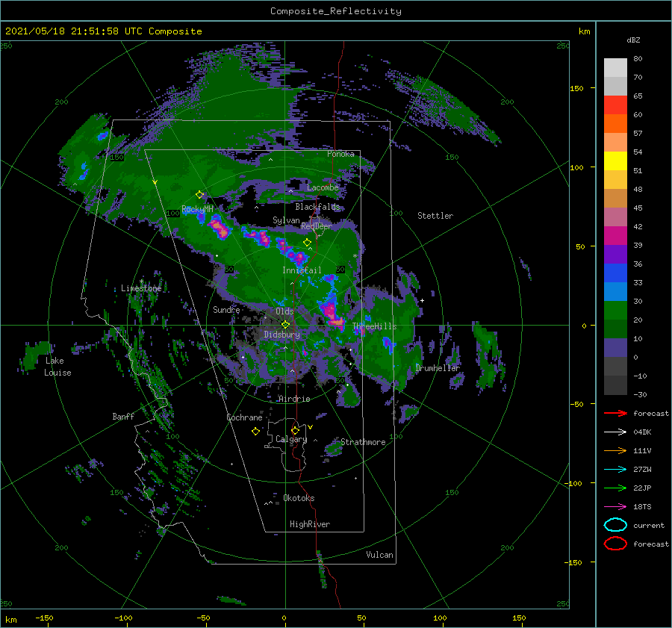Select the Banff label

[123, 416]
